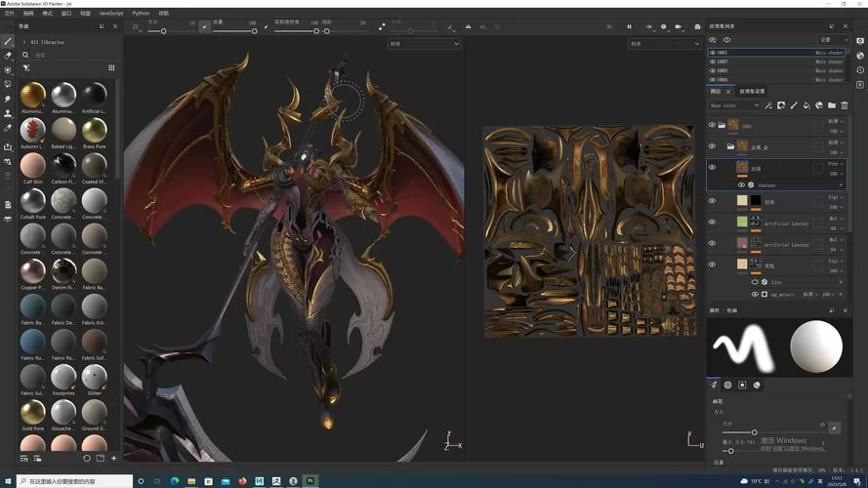The height and width of the screenshot is (488, 868).
Task: Toggle visibility of texture set 1001
Action: click(x=713, y=53)
